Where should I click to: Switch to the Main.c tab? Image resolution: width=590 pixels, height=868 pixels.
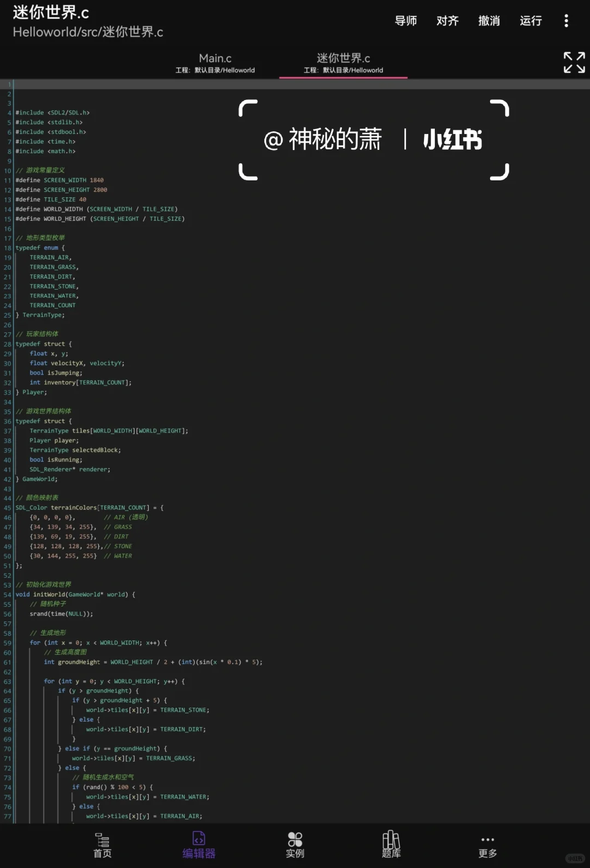pos(215,63)
